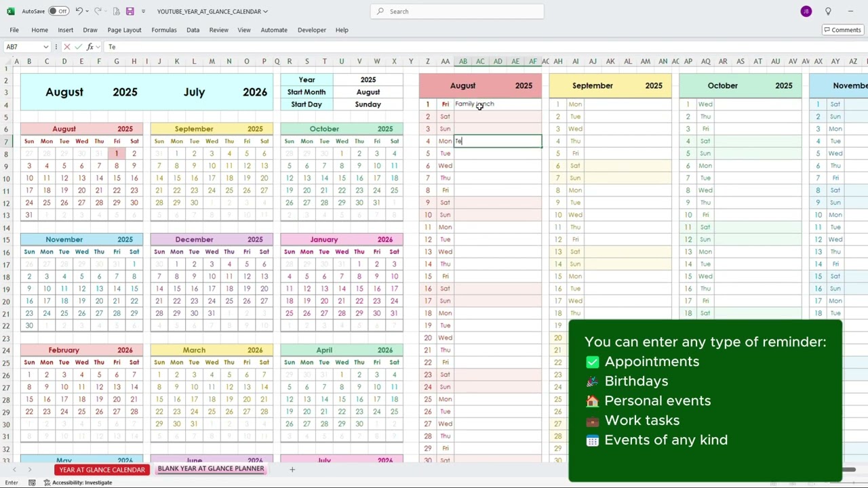Click the print preview document icon
The height and width of the screenshot is (488, 868).
(117, 12)
